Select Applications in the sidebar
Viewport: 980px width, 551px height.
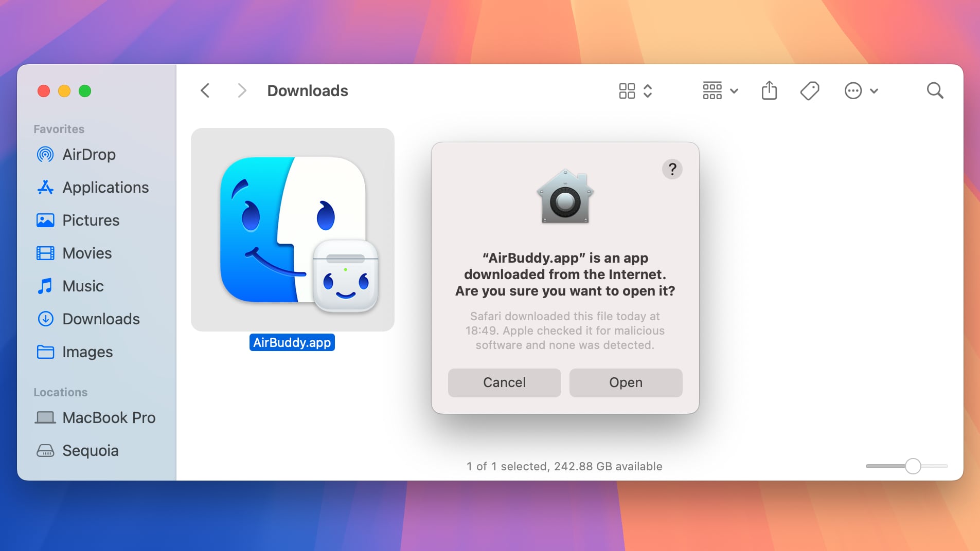pyautogui.click(x=105, y=187)
